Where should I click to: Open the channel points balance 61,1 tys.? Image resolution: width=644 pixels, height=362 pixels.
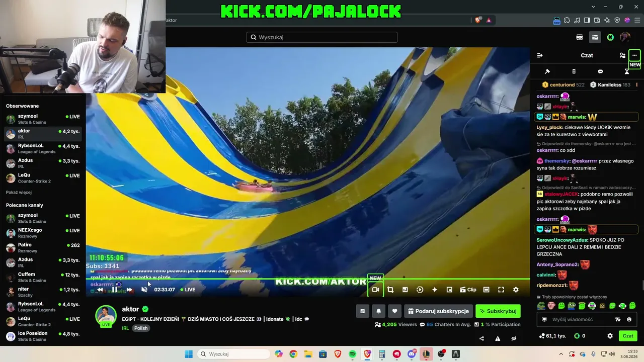coord(552,336)
